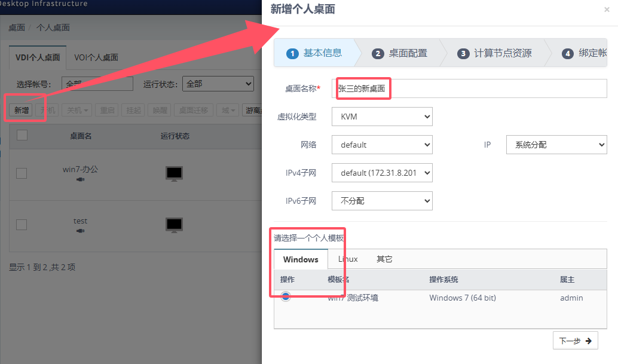Click the monitor status icon for test desktop
The width and height of the screenshot is (618, 364).
click(174, 225)
